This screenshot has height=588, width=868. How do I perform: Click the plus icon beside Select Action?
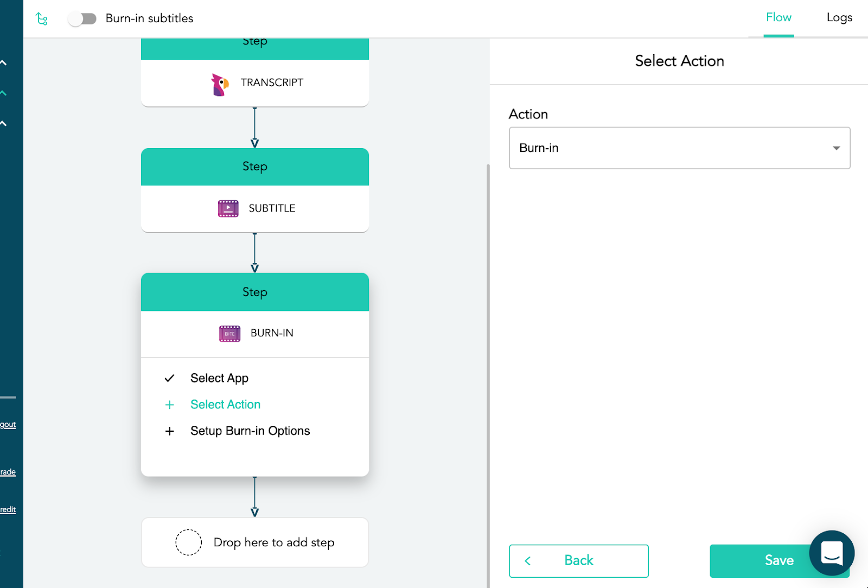(170, 405)
